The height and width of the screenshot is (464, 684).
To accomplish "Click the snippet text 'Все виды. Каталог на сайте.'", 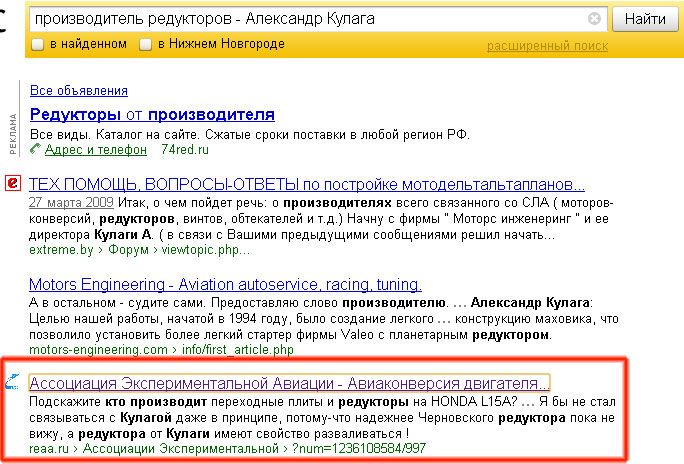I will [116, 135].
